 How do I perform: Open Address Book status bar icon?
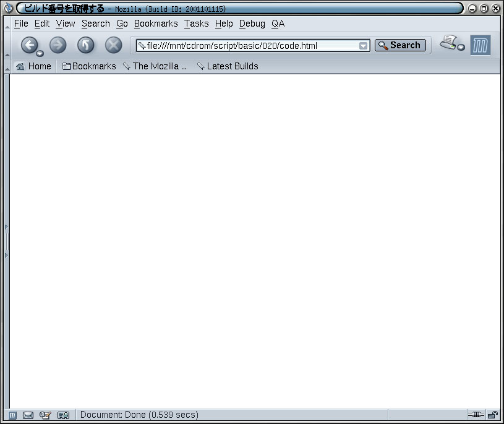coord(63,415)
